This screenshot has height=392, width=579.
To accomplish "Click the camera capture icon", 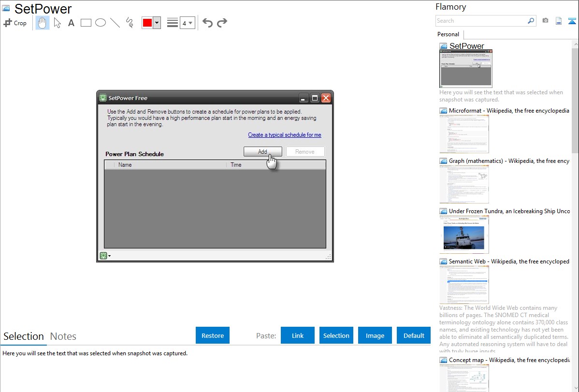I will [545, 21].
